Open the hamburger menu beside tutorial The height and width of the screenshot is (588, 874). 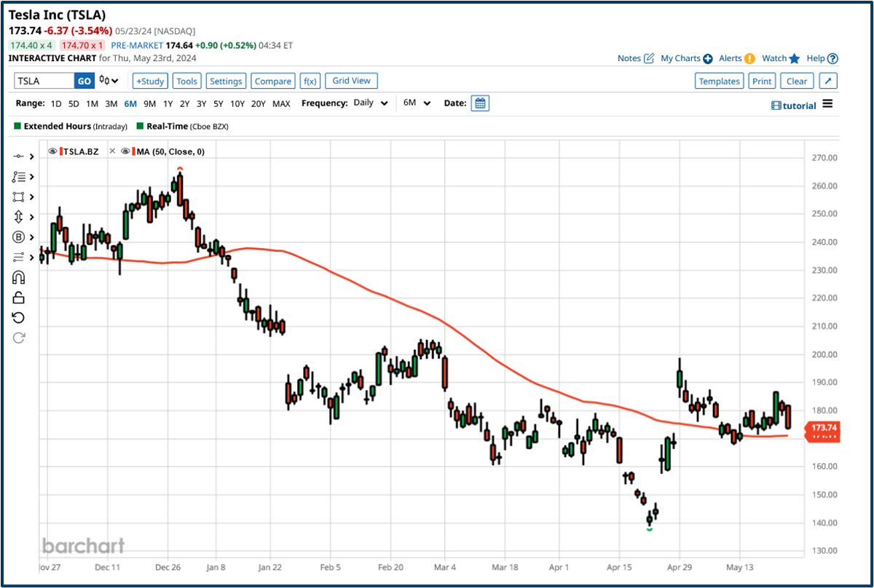827,104
